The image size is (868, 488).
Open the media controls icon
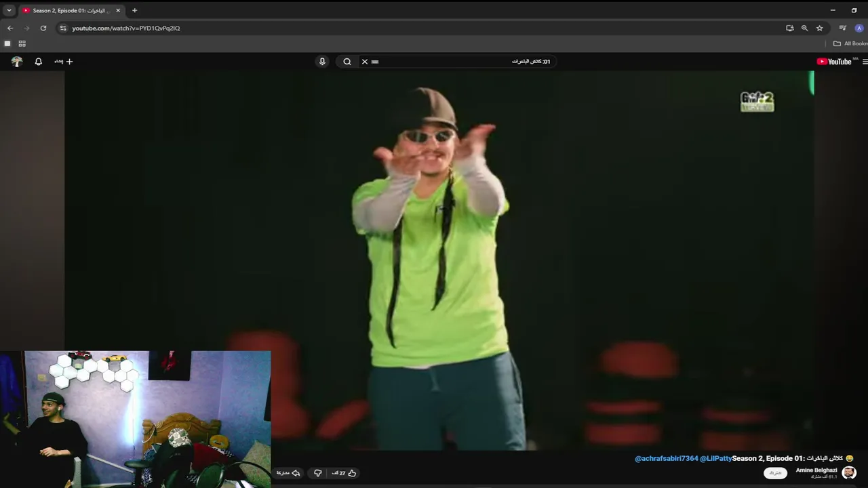[842, 28]
